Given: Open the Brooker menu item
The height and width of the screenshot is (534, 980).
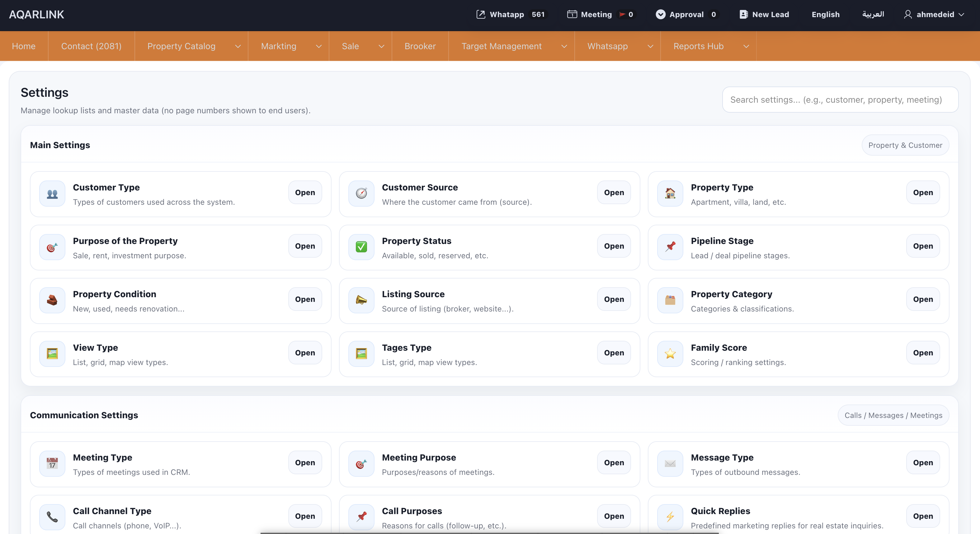Looking at the screenshot, I should click(420, 46).
